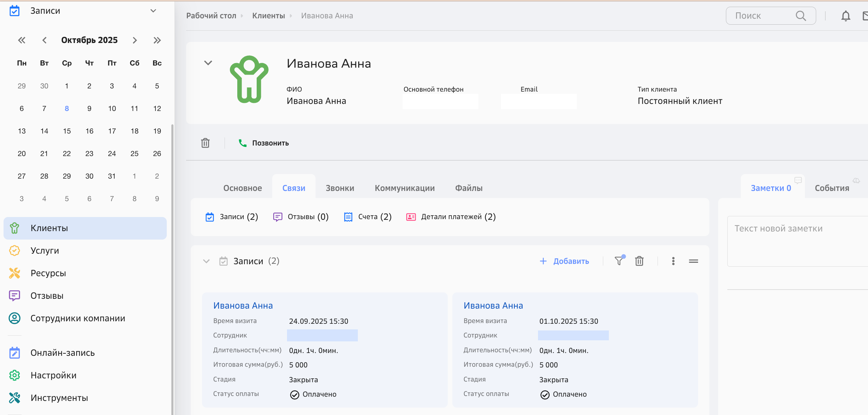Open Сотрудники компании in sidebar
Screen dimensions: 868x415
(x=78, y=318)
